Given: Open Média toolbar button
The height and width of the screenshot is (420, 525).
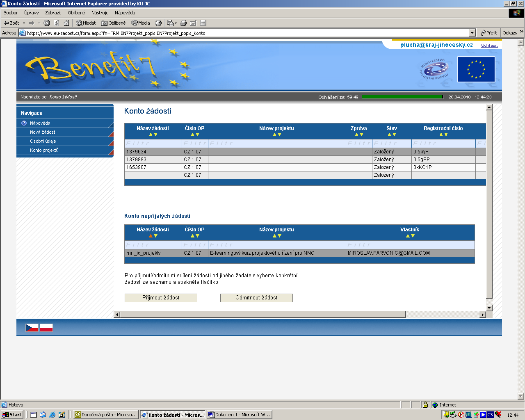Looking at the screenshot, I should click(x=141, y=23).
